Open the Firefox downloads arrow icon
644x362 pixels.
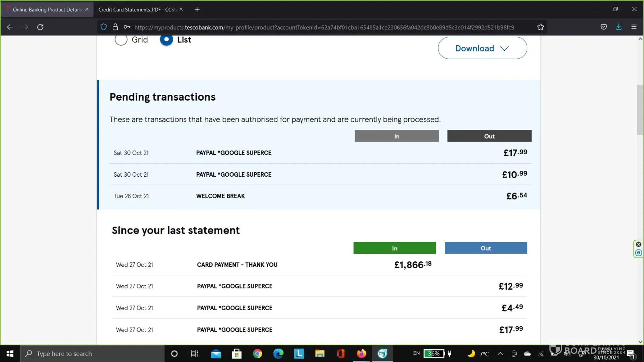click(619, 27)
